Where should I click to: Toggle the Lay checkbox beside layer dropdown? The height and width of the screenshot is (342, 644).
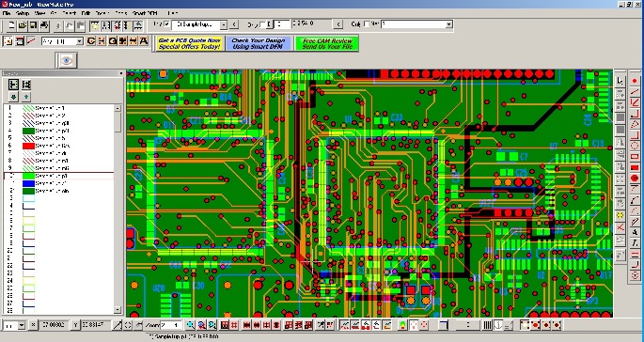[166, 24]
